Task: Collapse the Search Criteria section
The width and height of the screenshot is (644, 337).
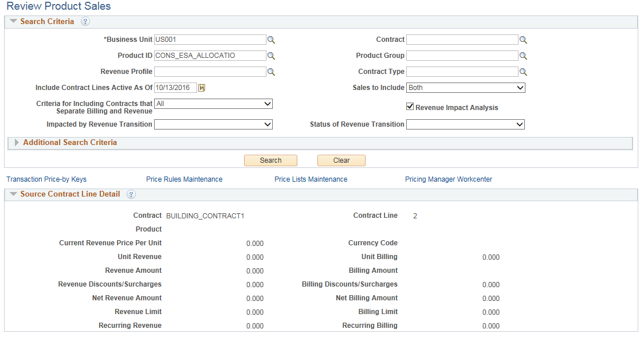Action: 13,21
